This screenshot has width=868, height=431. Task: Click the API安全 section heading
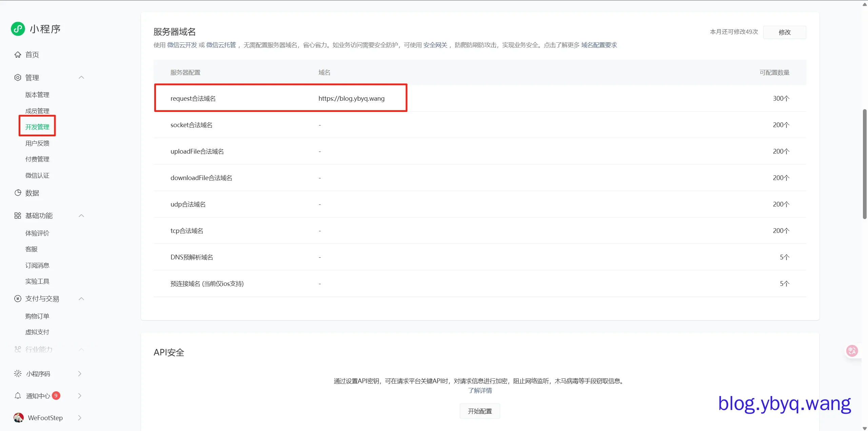[x=169, y=352]
